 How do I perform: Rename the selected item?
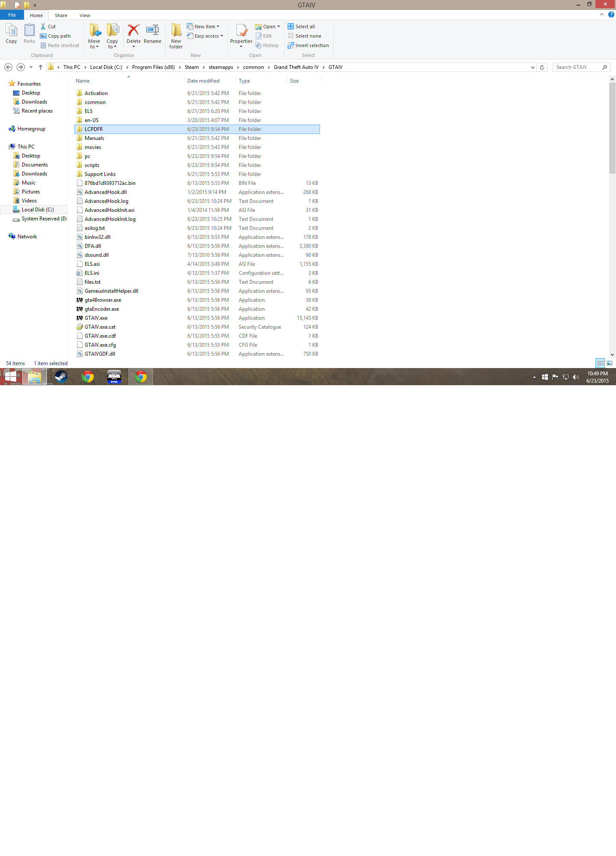[x=152, y=33]
